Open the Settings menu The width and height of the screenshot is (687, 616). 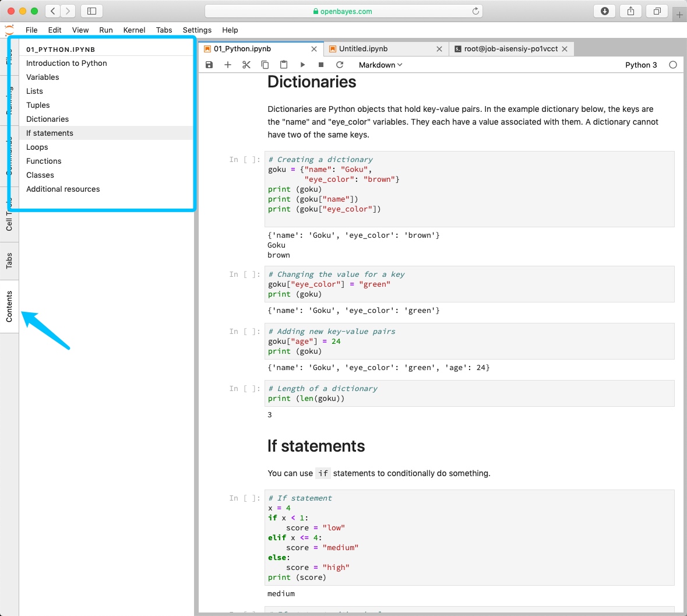click(197, 30)
